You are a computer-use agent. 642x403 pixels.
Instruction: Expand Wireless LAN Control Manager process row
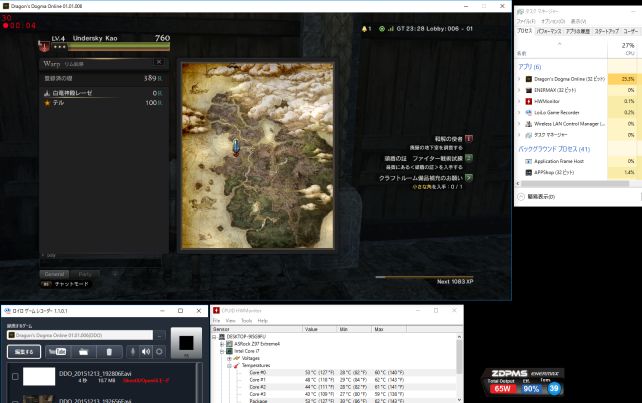pyautogui.click(x=519, y=124)
